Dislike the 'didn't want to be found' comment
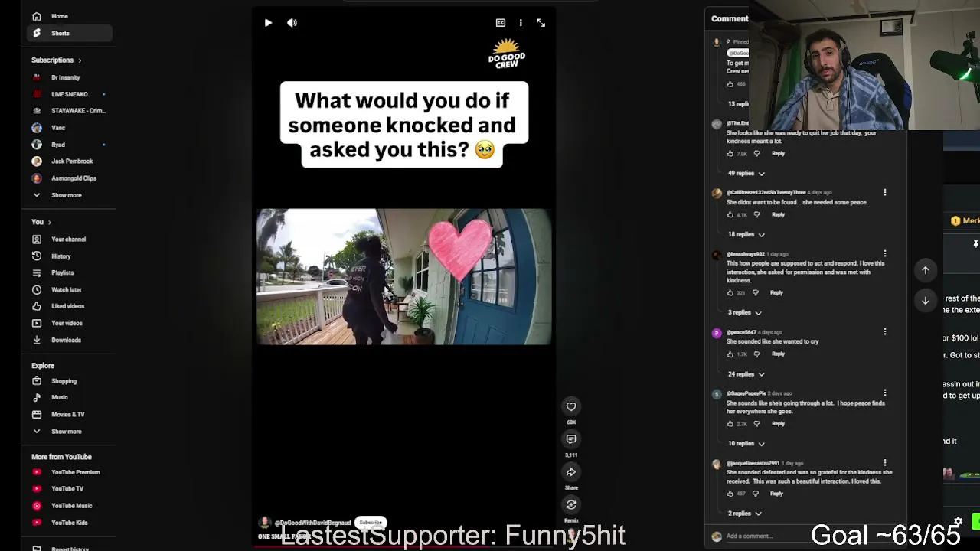 (x=756, y=215)
